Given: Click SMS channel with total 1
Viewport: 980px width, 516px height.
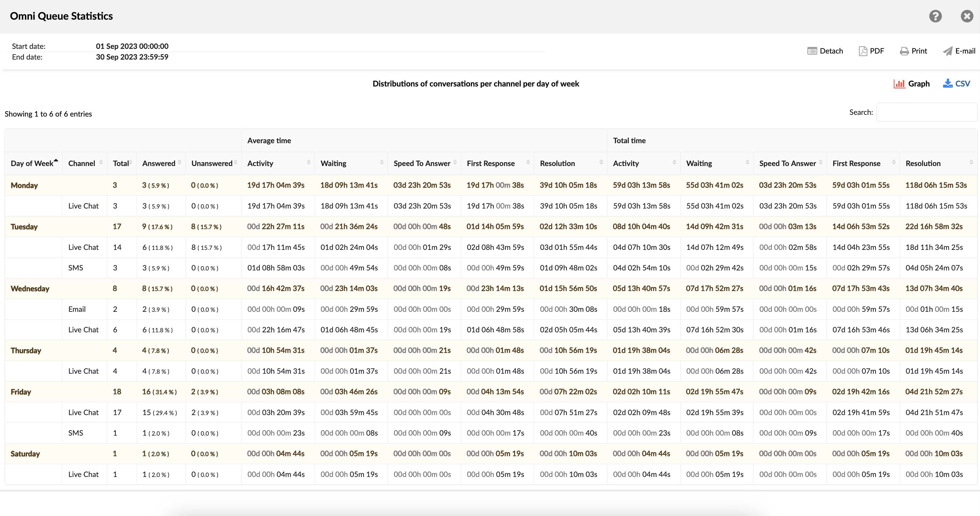Looking at the screenshot, I should pyautogui.click(x=76, y=433).
